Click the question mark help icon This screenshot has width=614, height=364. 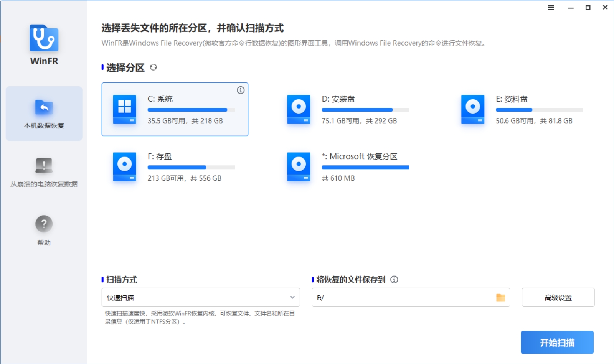point(44,224)
